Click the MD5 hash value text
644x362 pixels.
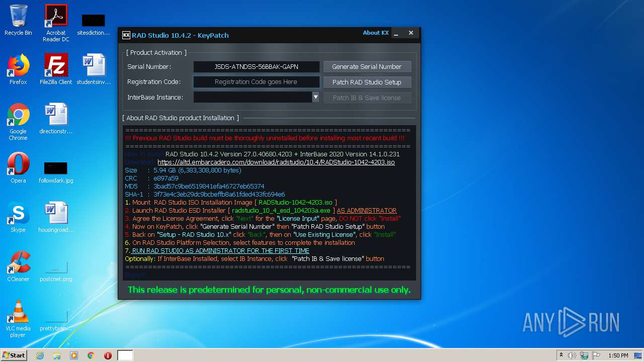(209, 187)
